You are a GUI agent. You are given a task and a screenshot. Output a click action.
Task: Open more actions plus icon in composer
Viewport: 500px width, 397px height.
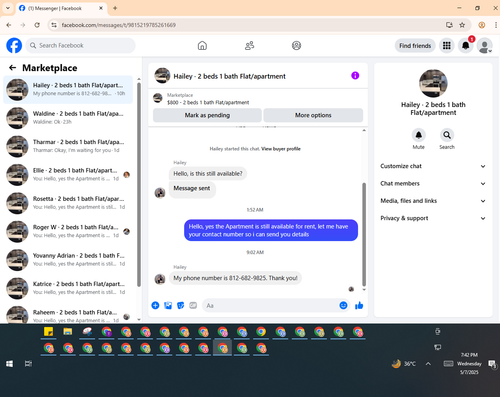pos(155,305)
